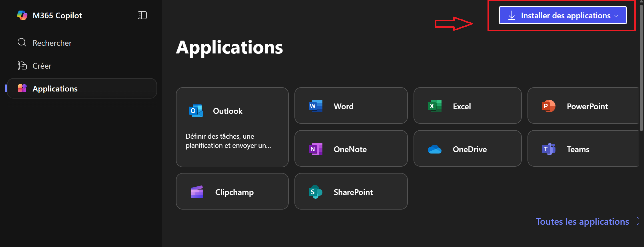Image resolution: width=644 pixels, height=247 pixels.
Task: Open the Rechercher menu item
Action: point(82,43)
